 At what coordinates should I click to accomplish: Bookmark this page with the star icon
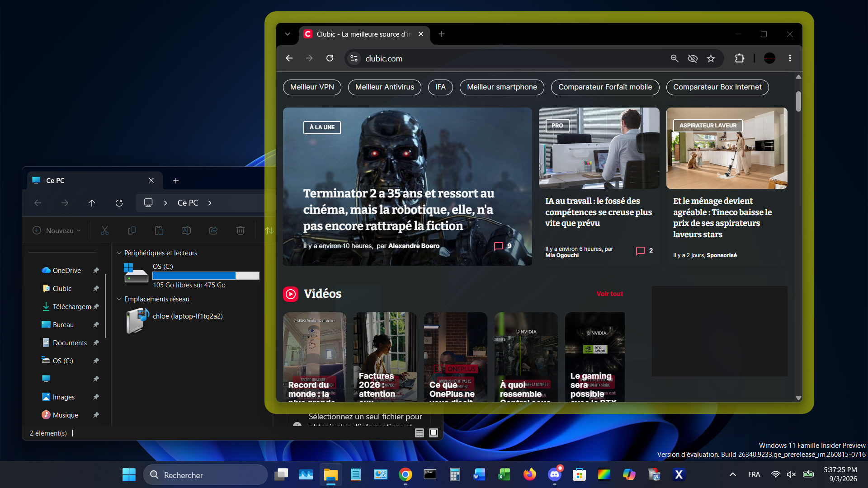click(711, 58)
